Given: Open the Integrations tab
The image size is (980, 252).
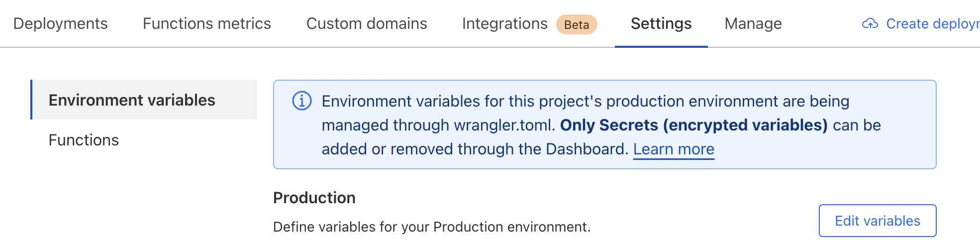Looking at the screenshot, I should 504,23.
